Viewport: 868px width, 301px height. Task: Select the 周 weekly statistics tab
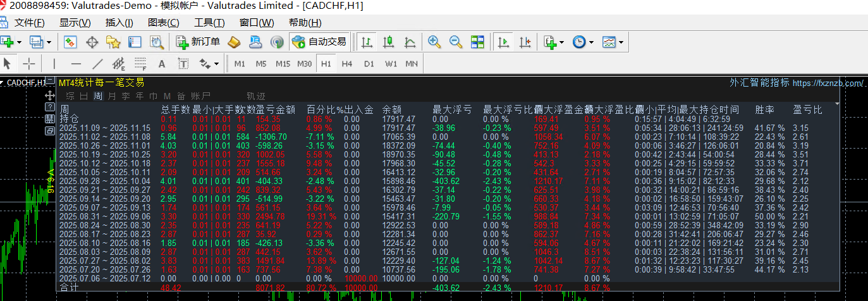(98, 96)
